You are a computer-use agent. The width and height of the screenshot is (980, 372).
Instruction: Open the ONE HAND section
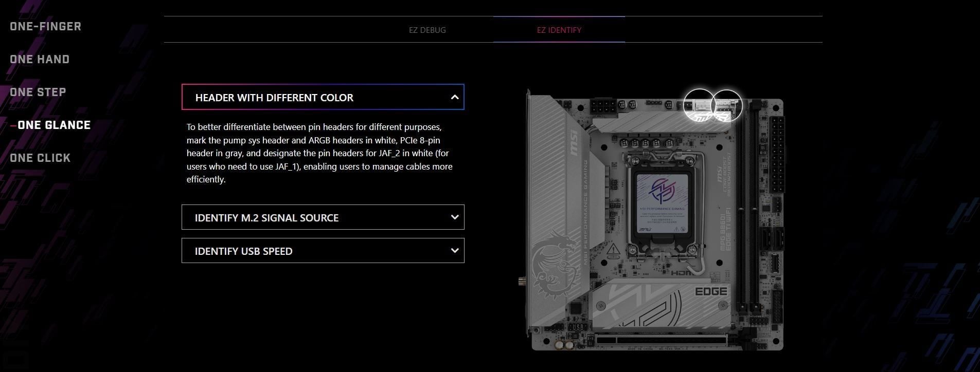[40, 59]
